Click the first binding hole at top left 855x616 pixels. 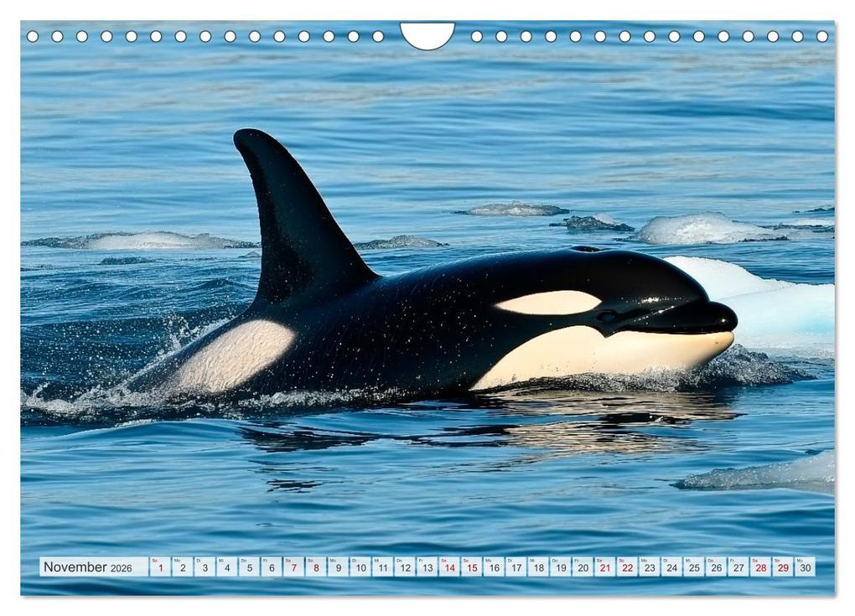[33, 36]
